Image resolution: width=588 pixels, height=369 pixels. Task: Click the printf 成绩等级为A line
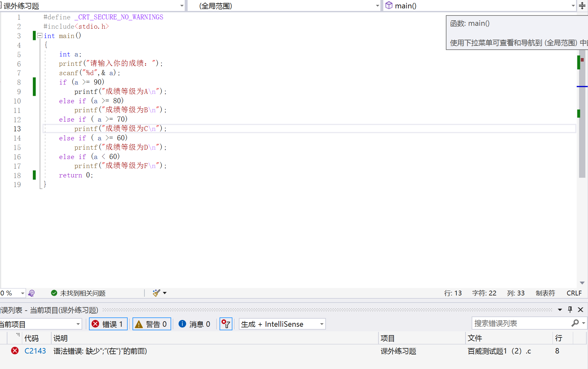point(120,92)
